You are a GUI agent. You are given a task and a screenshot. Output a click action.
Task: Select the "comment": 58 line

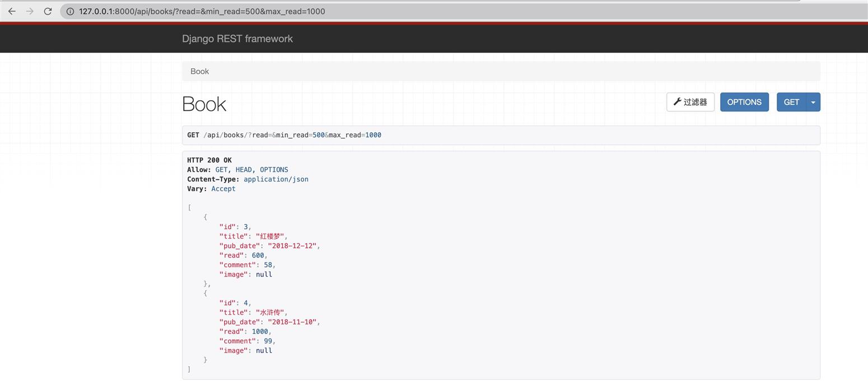[x=248, y=265]
